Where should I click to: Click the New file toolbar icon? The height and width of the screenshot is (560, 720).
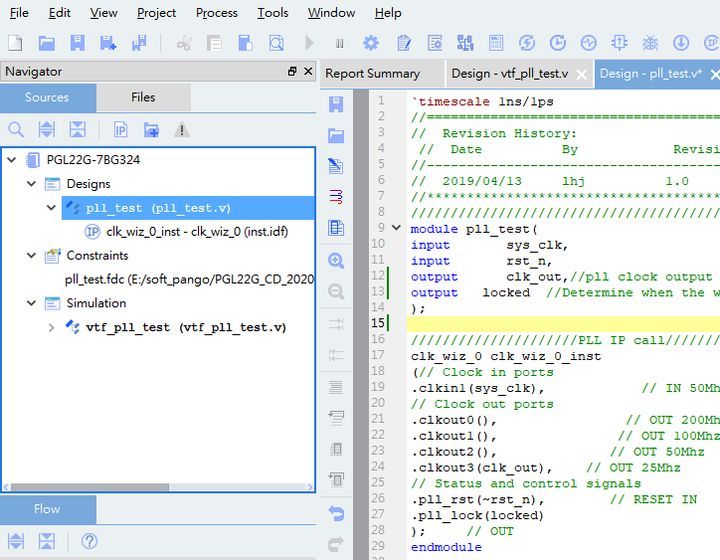[14, 43]
